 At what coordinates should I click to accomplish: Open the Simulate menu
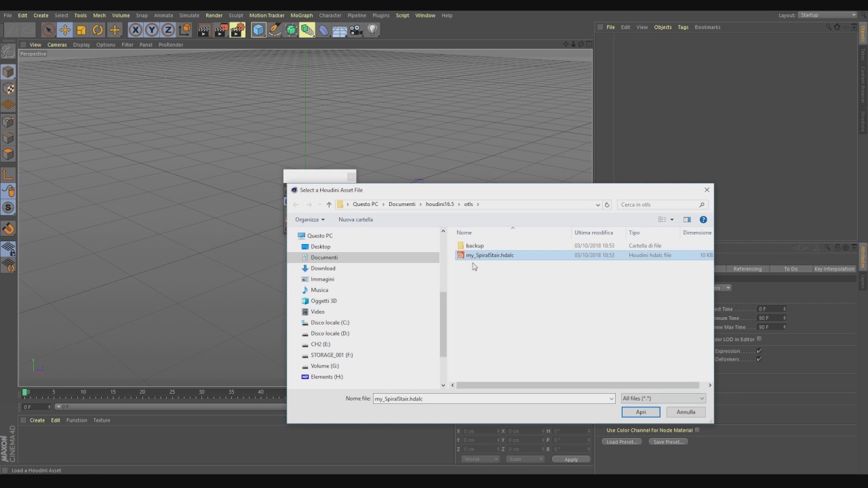click(x=189, y=15)
